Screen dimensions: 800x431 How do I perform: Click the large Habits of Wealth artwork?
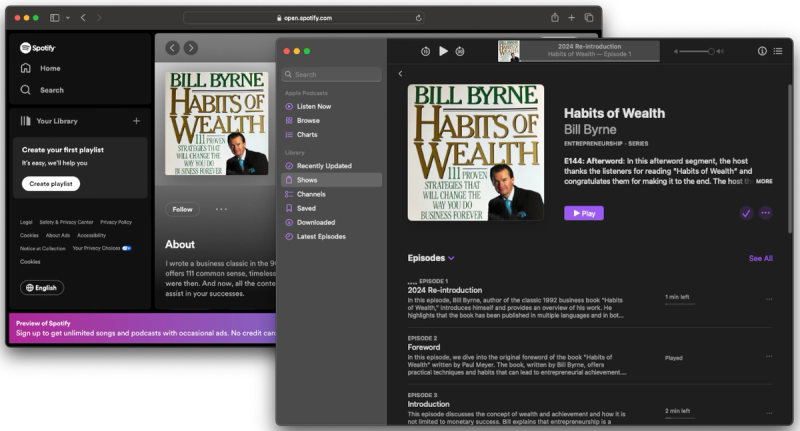coord(476,153)
